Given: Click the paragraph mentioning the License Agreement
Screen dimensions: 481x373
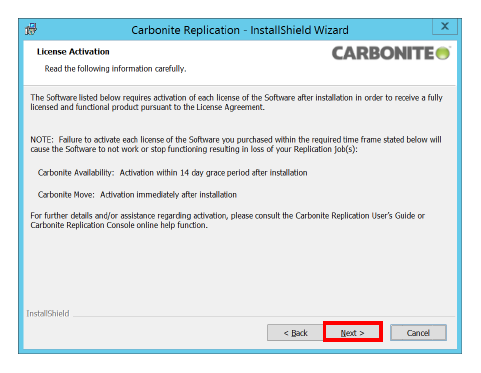Looking at the screenshot, I should 236,102.
